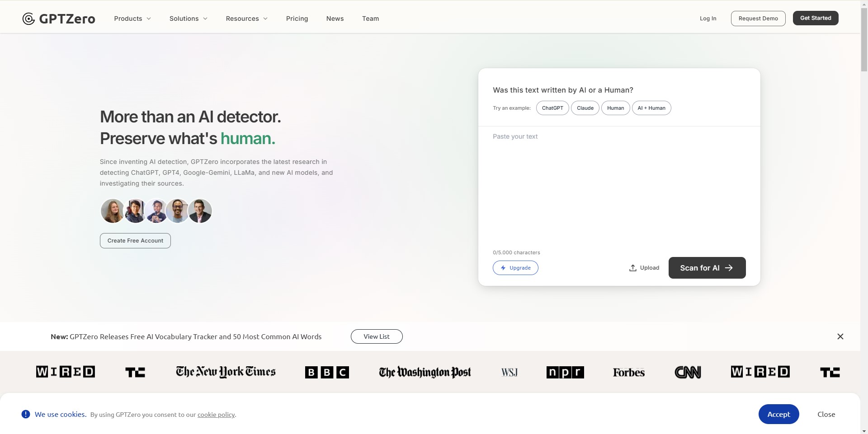
Task: Click the cookie notice info icon
Action: (x=26, y=414)
